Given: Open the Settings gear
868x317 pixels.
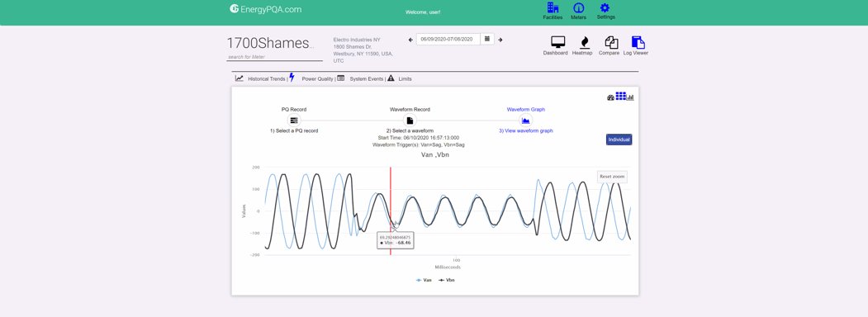Looking at the screenshot, I should click(x=605, y=7).
